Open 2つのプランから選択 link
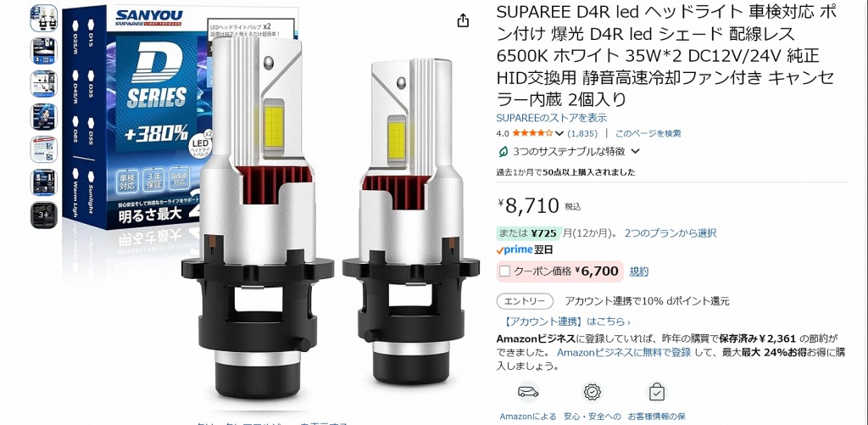The width and height of the screenshot is (868, 425). coord(670,233)
